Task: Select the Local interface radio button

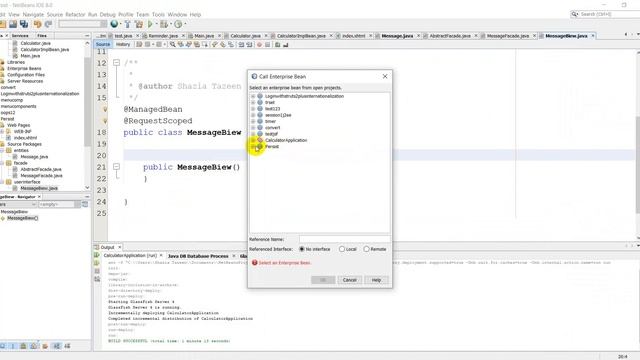Action: (342, 249)
